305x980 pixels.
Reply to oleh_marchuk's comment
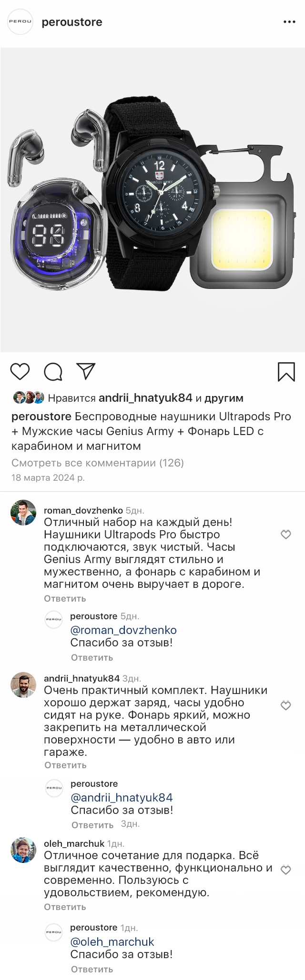pos(65,907)
